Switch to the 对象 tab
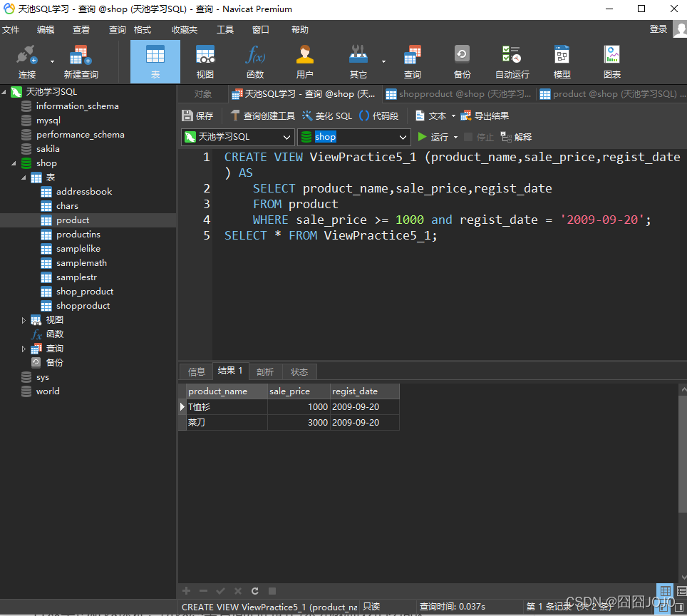The width and height of the screenshot is (687, 616). pyautogui.click(x=203, y=94)
